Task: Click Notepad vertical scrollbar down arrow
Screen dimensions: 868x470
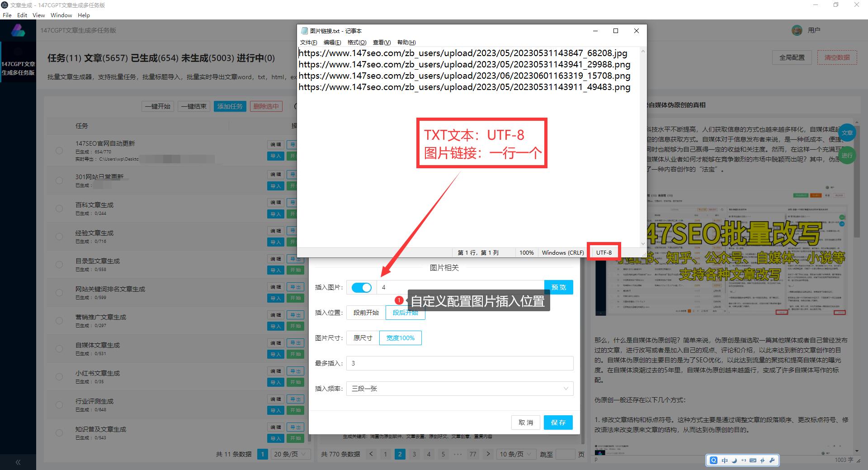Action: pos(643,243)
